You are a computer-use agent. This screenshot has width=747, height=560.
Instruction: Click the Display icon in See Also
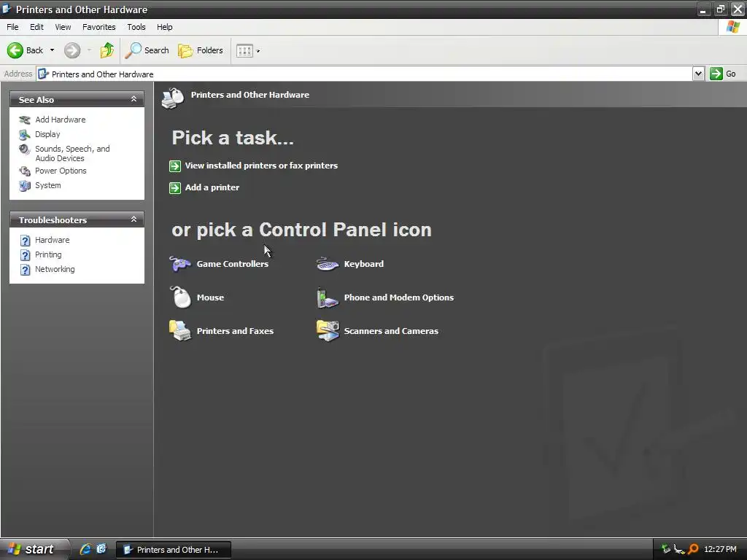24,135
